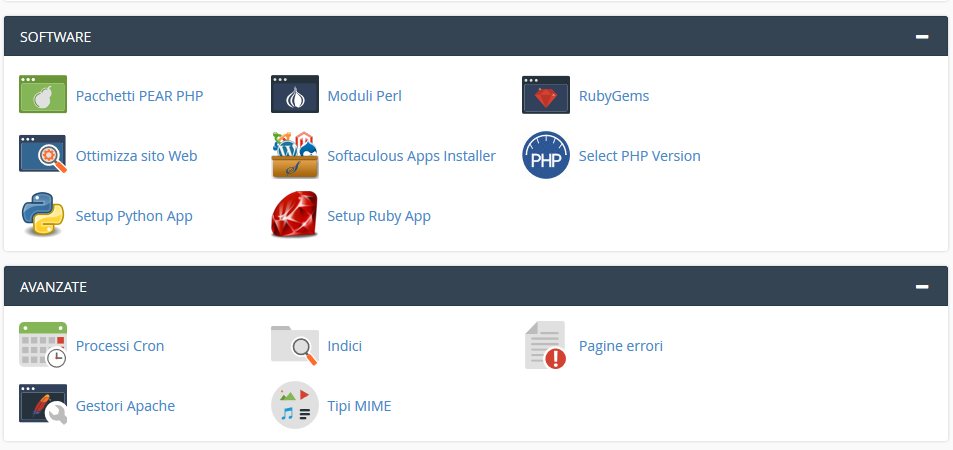
Task: Open the Pagine errori document icon
Action: click(546, 345)
